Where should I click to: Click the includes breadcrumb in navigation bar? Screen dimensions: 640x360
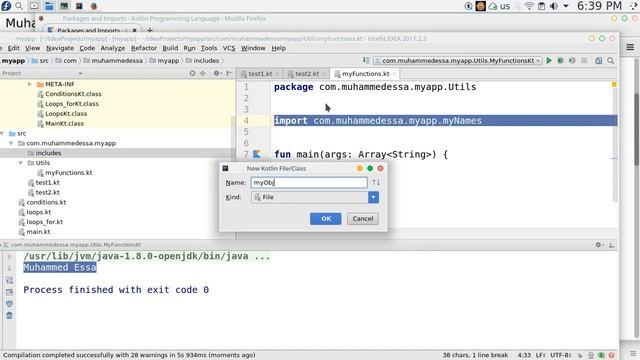(206, 61)
